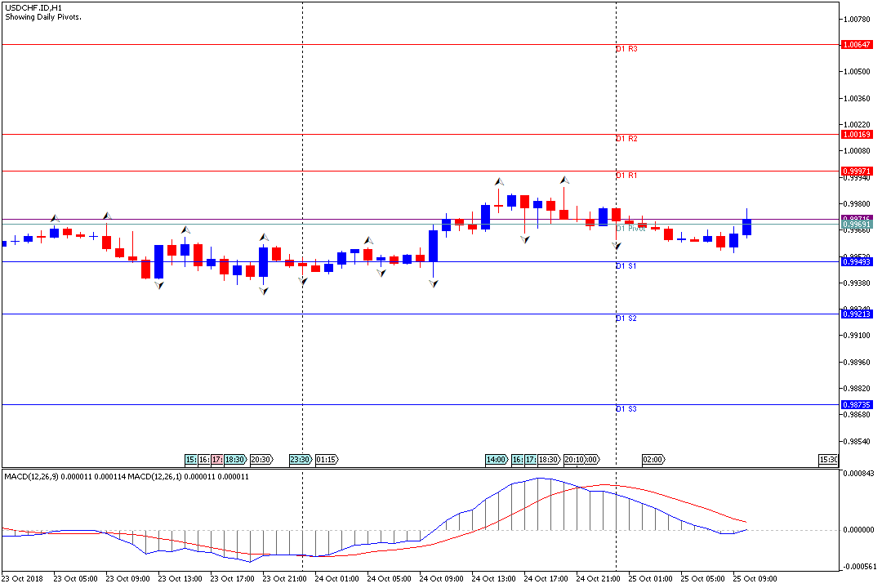The height and width of the screenshot is (588, 882).
Task: Click the D1 Pivot label
Action: click(630, 229)
